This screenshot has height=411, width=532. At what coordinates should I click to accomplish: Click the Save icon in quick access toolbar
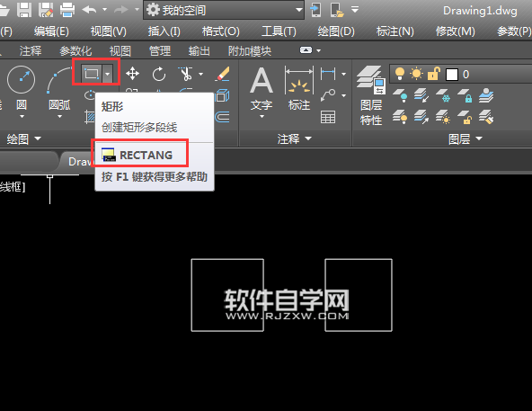coord(24,10)
